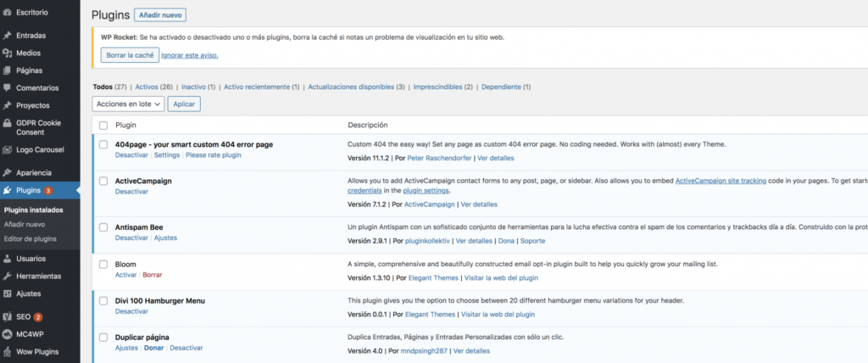Click the Escritorio dashboard icon

click(8, 13)
